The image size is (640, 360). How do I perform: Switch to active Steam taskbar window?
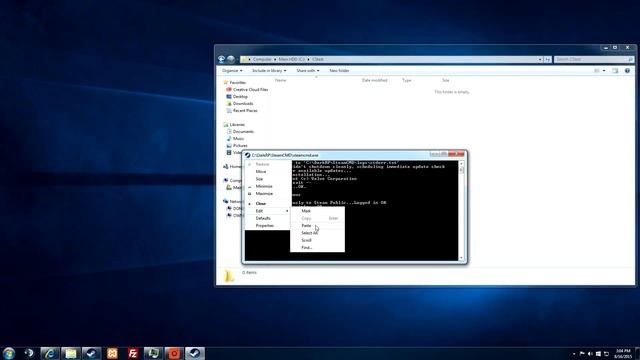coord(195,353)
